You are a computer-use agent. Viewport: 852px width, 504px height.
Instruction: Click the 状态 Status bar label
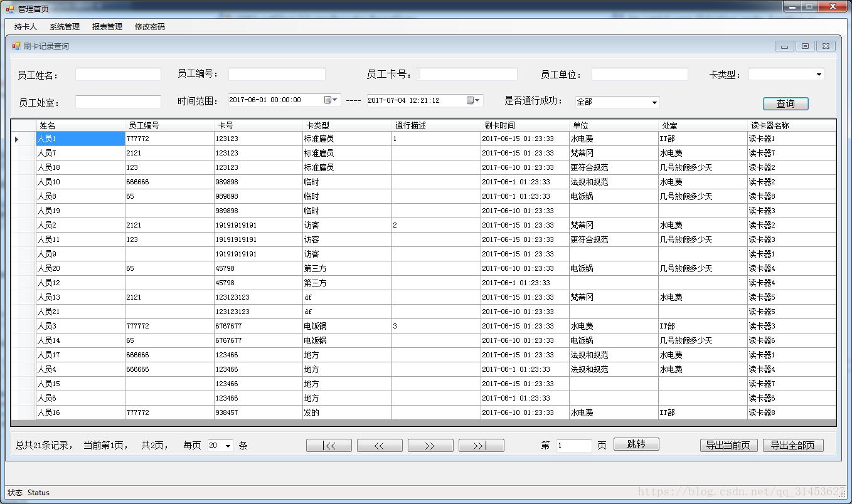[28, 493]
